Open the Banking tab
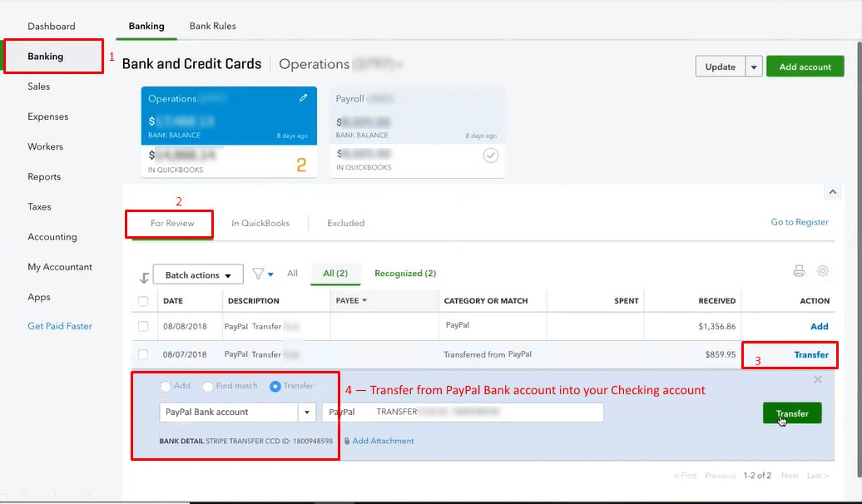The width and height of the screenshot is (862, 504). [146, 26]
